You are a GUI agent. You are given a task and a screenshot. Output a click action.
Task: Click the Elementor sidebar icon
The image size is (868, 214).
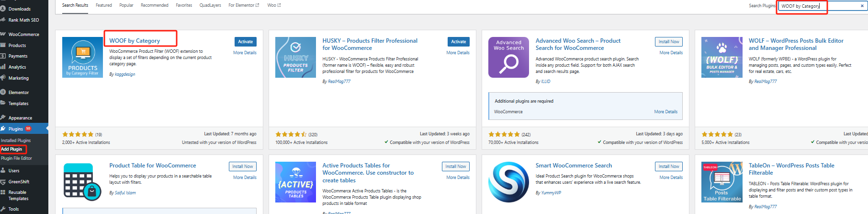(x=3, y=92)
